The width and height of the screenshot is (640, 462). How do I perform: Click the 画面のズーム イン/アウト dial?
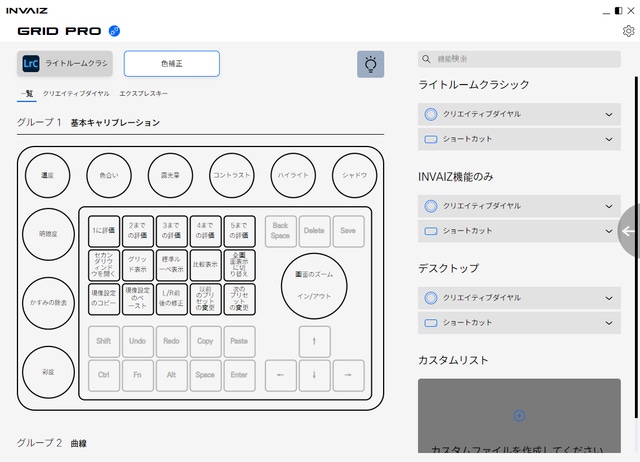pos(314,285)
